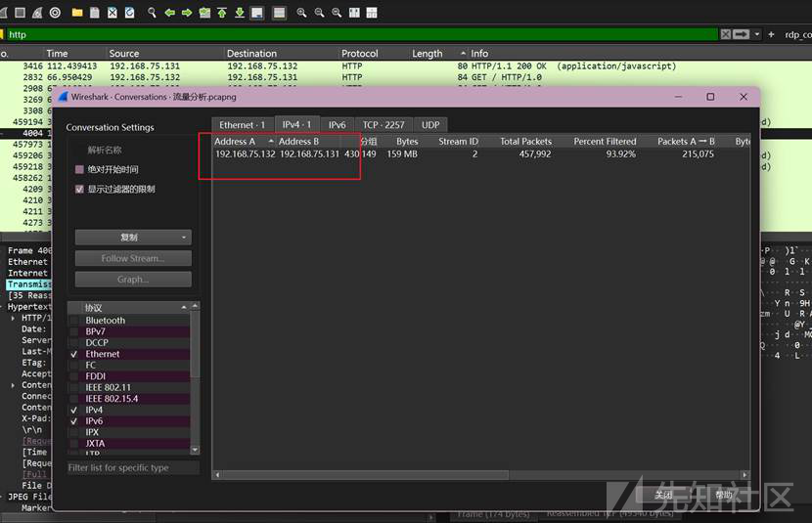Reset text to normal size icon

pyautogui.click(x=337, y=13)
